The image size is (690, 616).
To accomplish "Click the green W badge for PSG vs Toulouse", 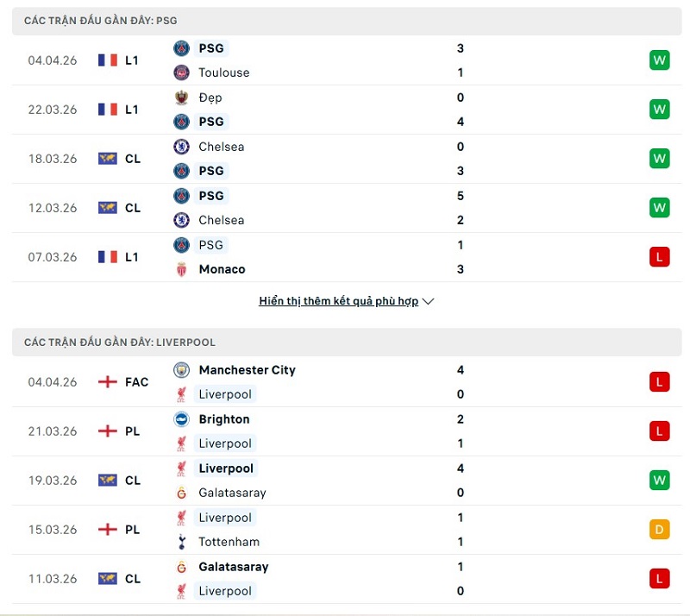I will pos(659,60).
